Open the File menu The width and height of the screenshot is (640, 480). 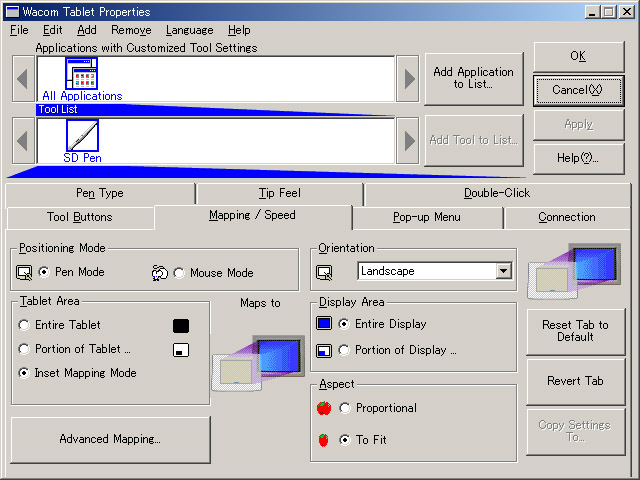[x=19, y=30]
